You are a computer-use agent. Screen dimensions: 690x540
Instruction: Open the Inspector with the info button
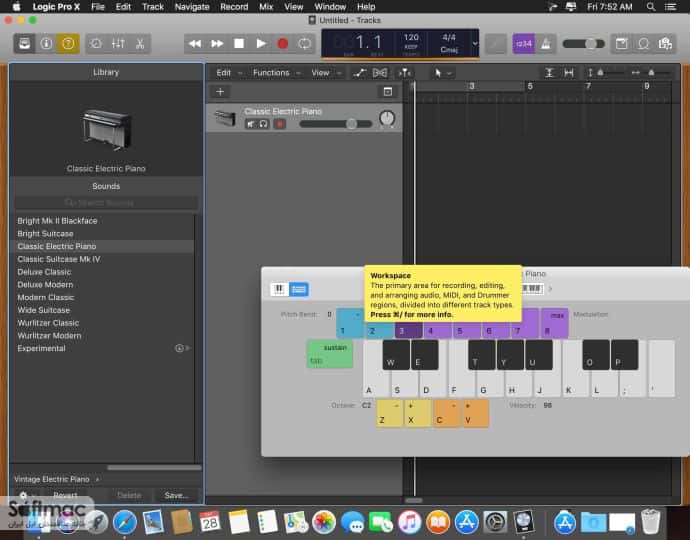tap(46, 44)
